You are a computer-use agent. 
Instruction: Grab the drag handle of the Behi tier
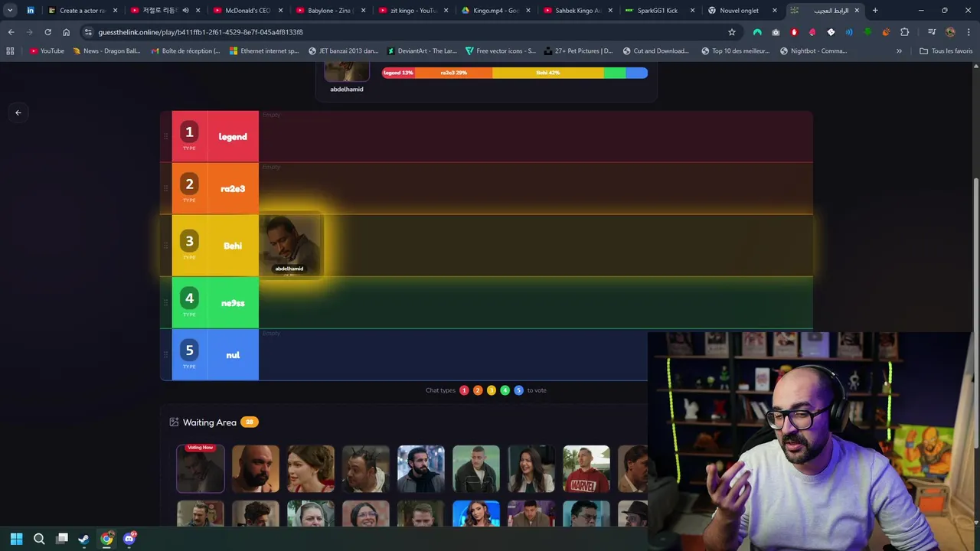(165, 246)
